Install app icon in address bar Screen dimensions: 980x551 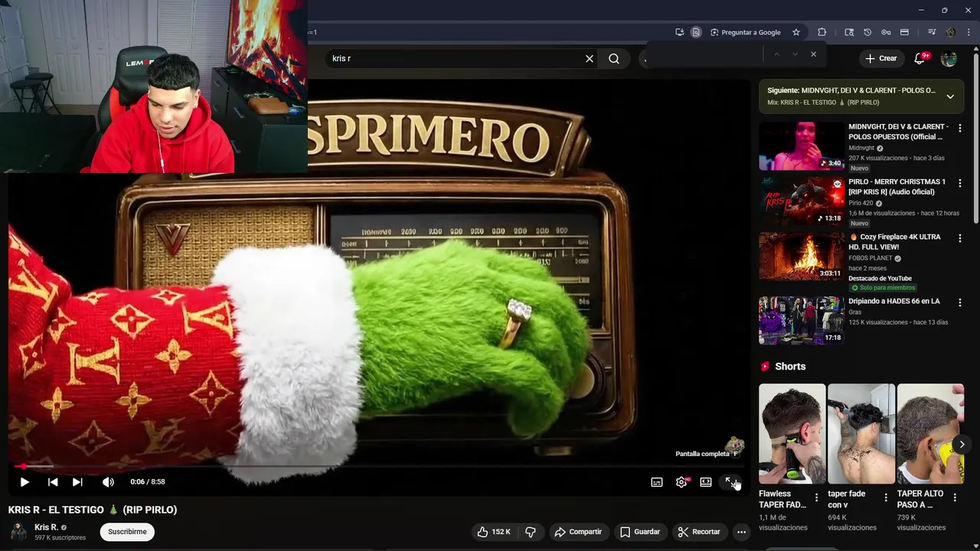click(x=679, y=32)
